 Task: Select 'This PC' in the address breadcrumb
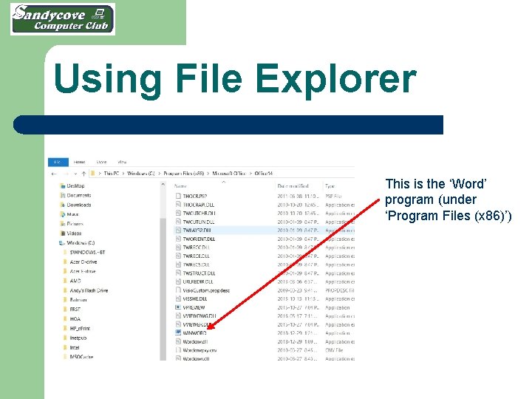coord(112,174)
